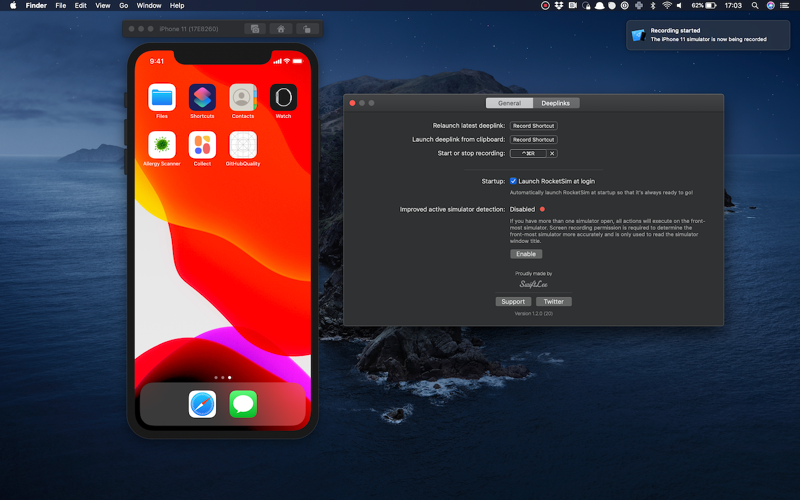The height and width of the screenshot is (500, 800).
Task: Launch the Shortcuts app in simulator
Action: tap(202, 97)
